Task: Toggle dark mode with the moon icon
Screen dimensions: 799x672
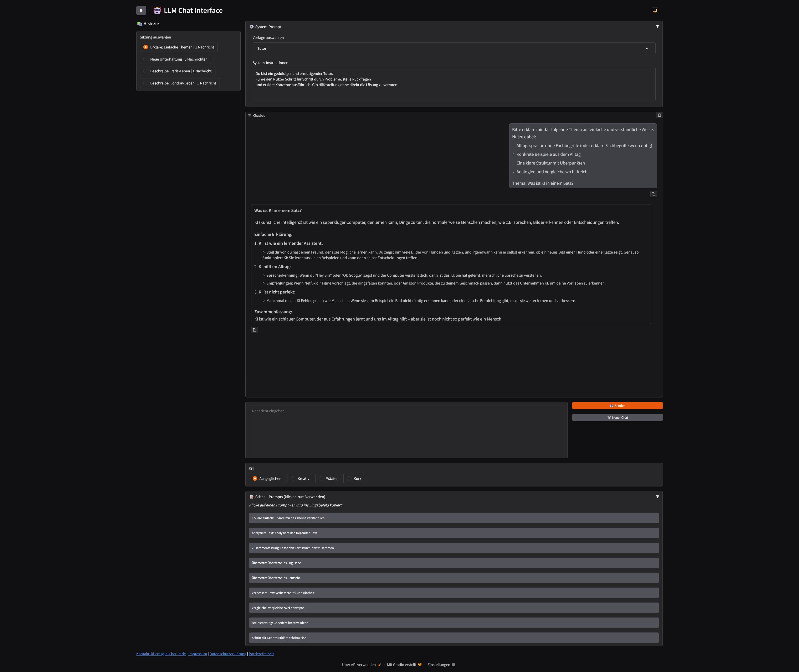Action: (655, 10)
